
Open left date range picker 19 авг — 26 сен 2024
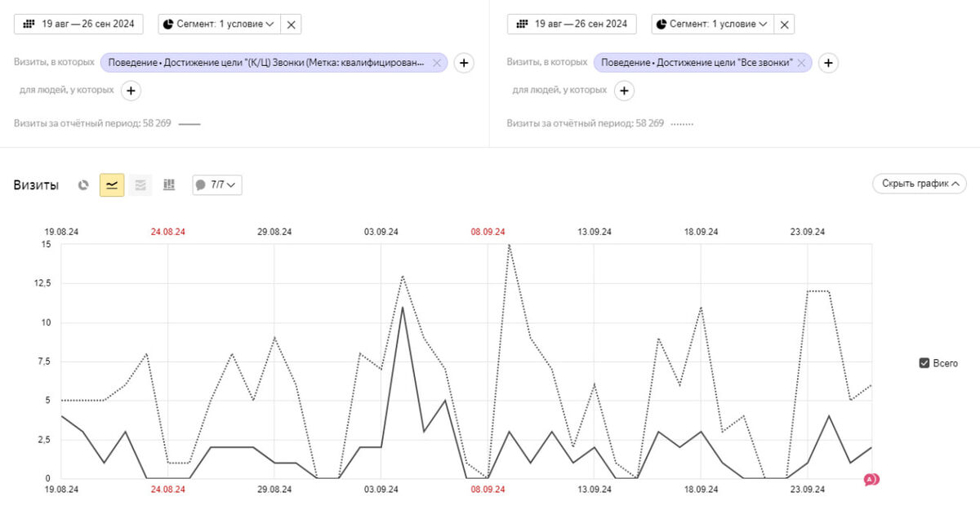coord(78,24)
